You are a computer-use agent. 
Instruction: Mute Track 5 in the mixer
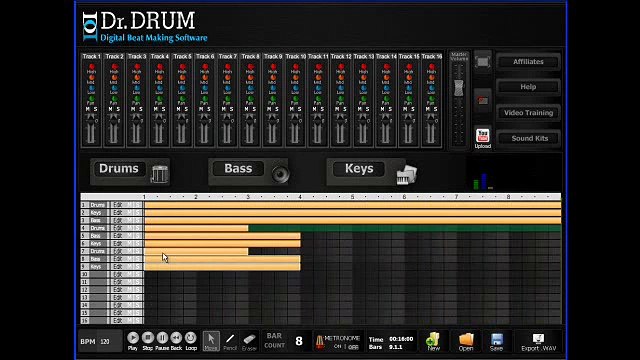click(178, 109)
